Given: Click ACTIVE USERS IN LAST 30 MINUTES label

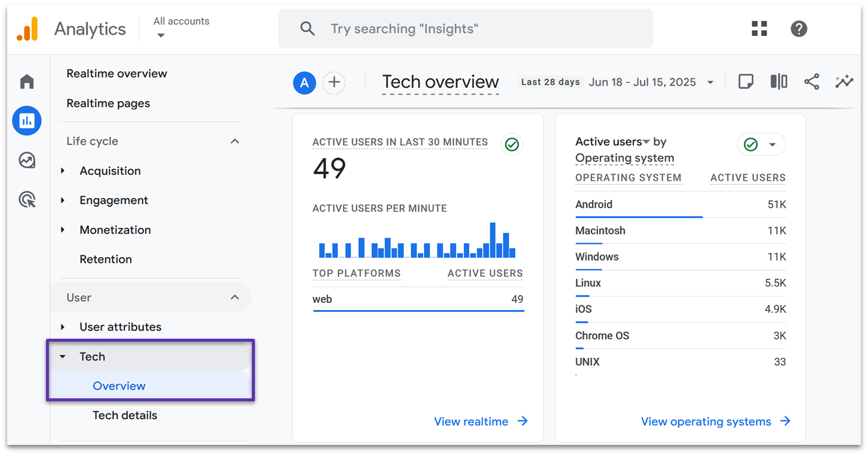Looking at the screenshot, I should [x=400, y=142].
